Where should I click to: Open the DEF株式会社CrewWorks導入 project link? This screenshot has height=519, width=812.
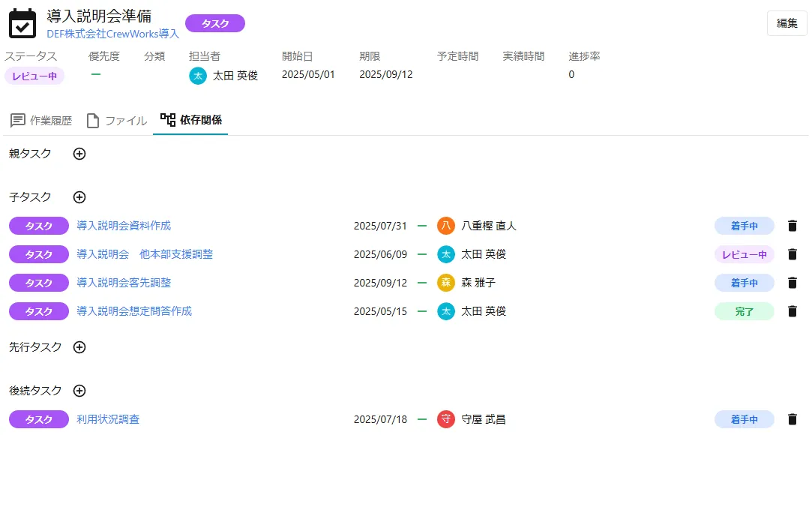click(112, 34)
